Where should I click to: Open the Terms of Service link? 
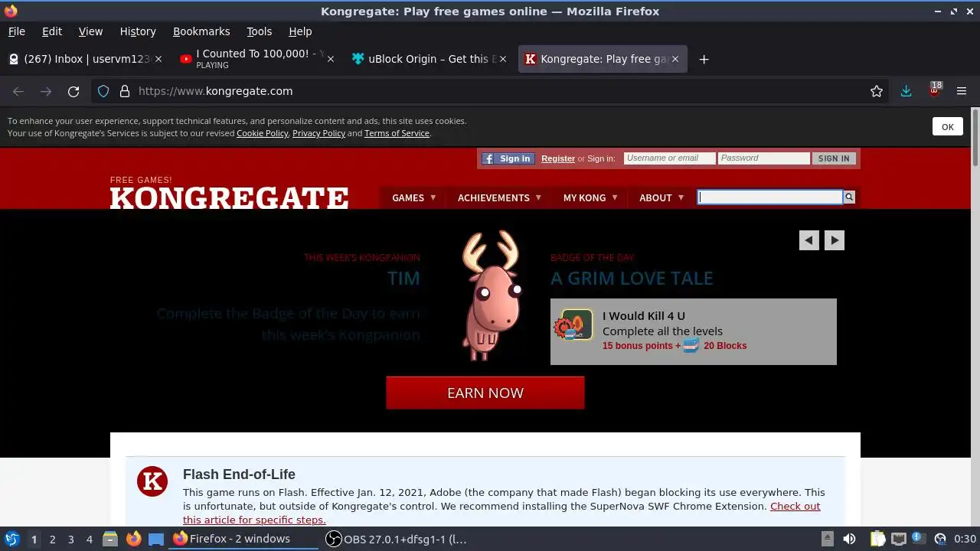click(397, 133)
